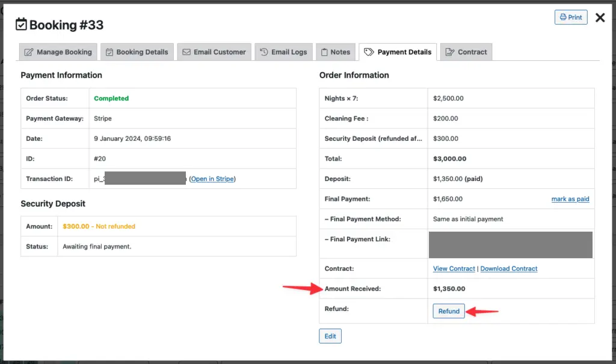616x364 pixels.
Task: Click the mark as paid link
Action: coord(570,199)
